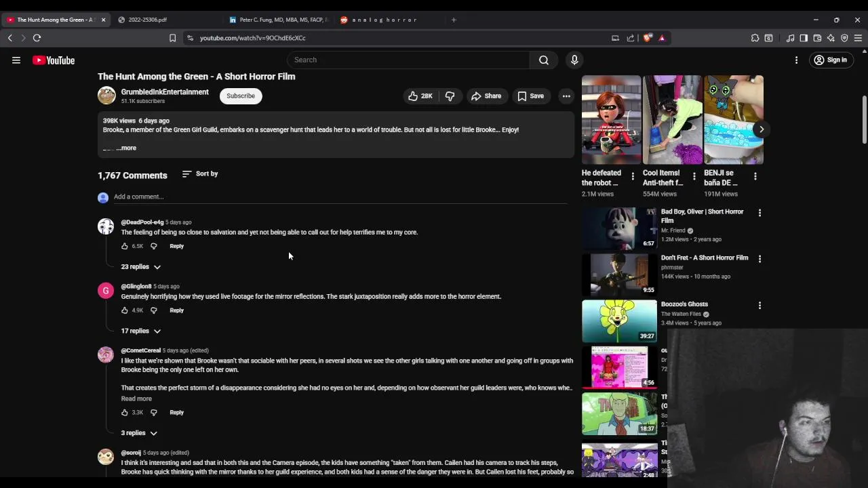This screenshot has height=488, width=868.
Task: Play 'Don't Fret - A Short Horror Film'
Action: [x=619, y=274]
